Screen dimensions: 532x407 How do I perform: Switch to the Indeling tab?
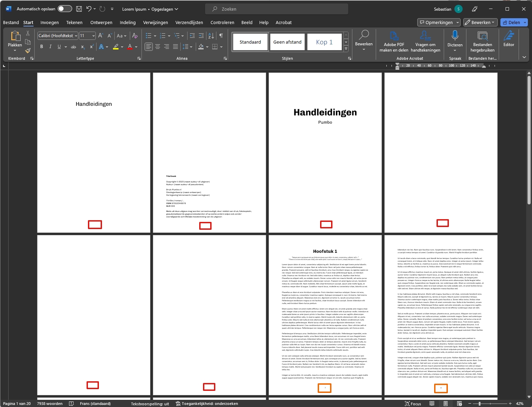[128, 22]
